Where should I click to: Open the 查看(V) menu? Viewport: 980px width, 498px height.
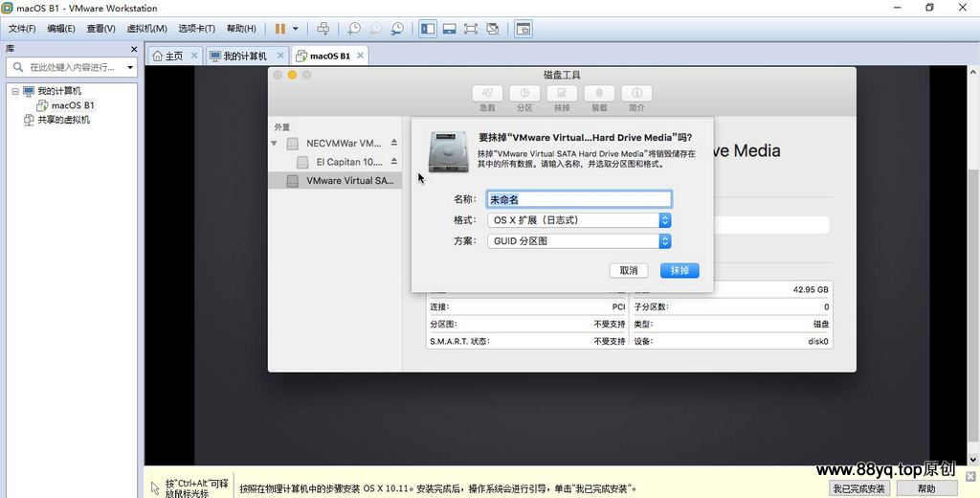(100, 29)
